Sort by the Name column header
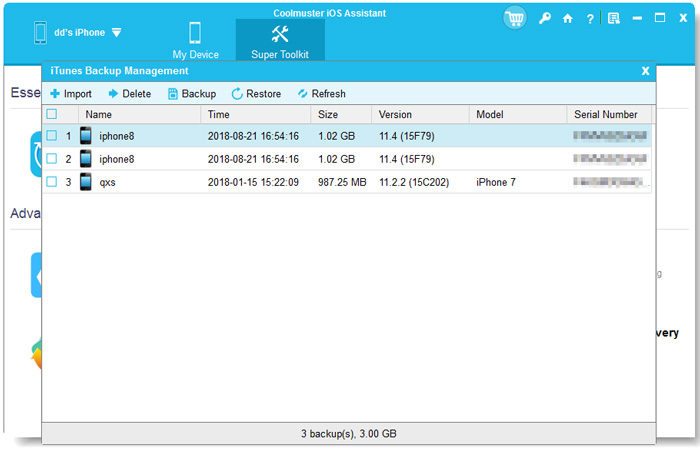The height and width of the screenshot is (450, 700). point(139,114)
